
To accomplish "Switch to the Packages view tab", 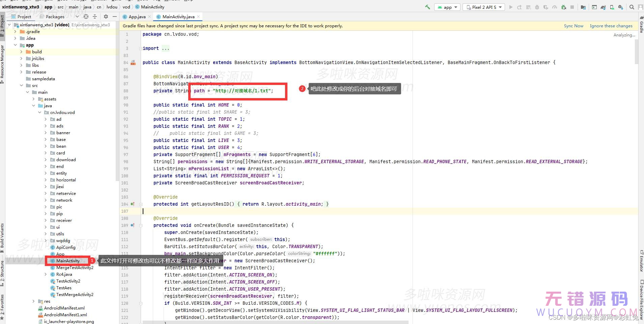I will point(55,17).
